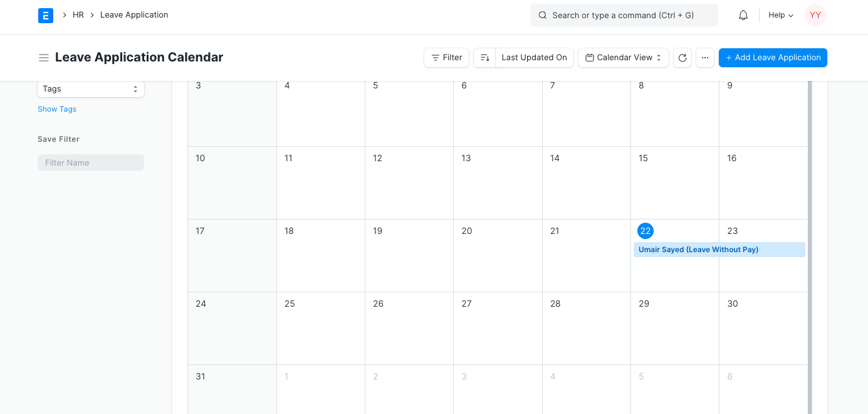This screenshot has height=414, width=868.
Task: Select calendar day 28
Action: pos(555,304)
